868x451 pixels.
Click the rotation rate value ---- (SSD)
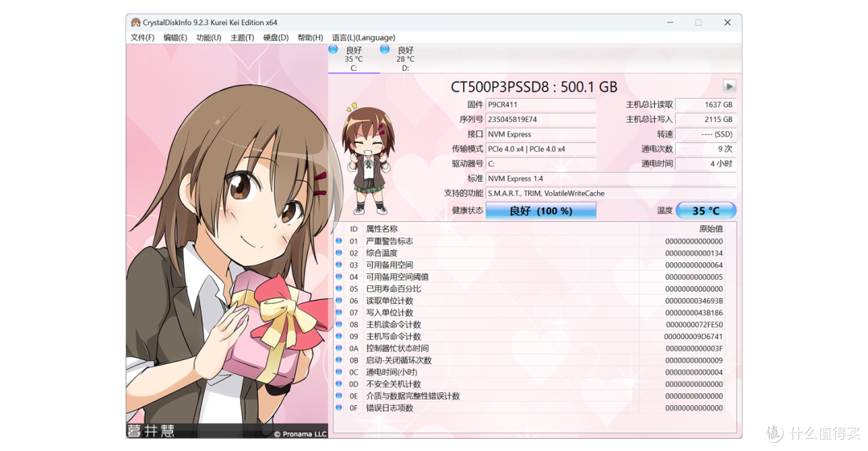pyautogui.click(x=706, y=134)
